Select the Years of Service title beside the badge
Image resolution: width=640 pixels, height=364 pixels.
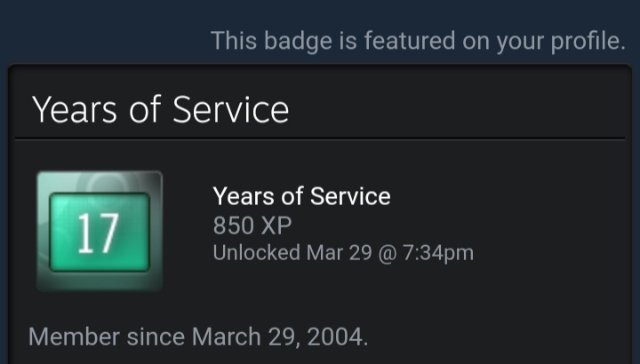[x=301, y=196]
